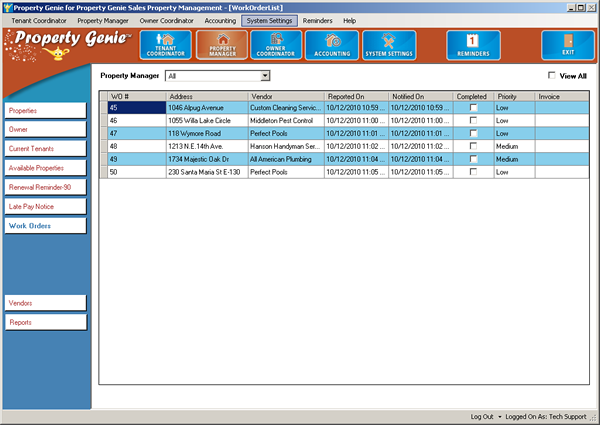Open Reports in sidebar
The image size is (600, 425).
pyautogui.click(x=45, y=322)
